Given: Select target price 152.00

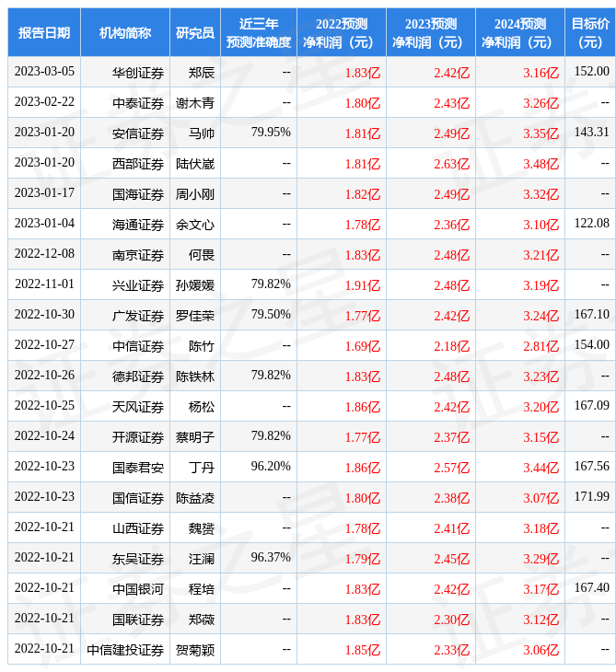Looking at the screenshot, I should coord(591,71).
